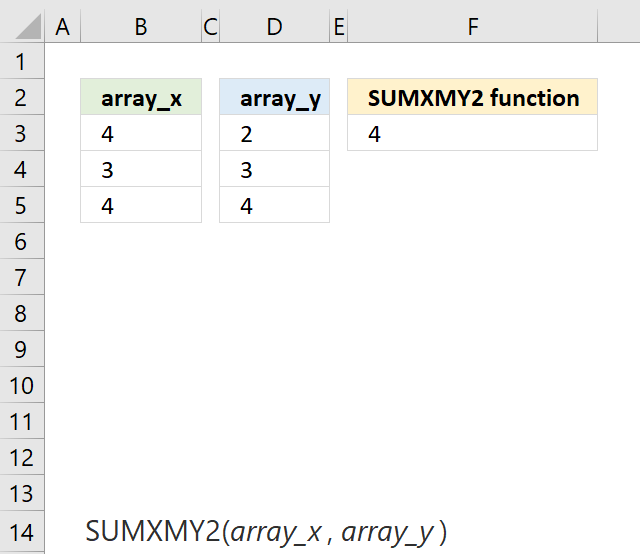Screen dimensions: 640x554
Task: Select row 1 header
Action: pos(22,61)
